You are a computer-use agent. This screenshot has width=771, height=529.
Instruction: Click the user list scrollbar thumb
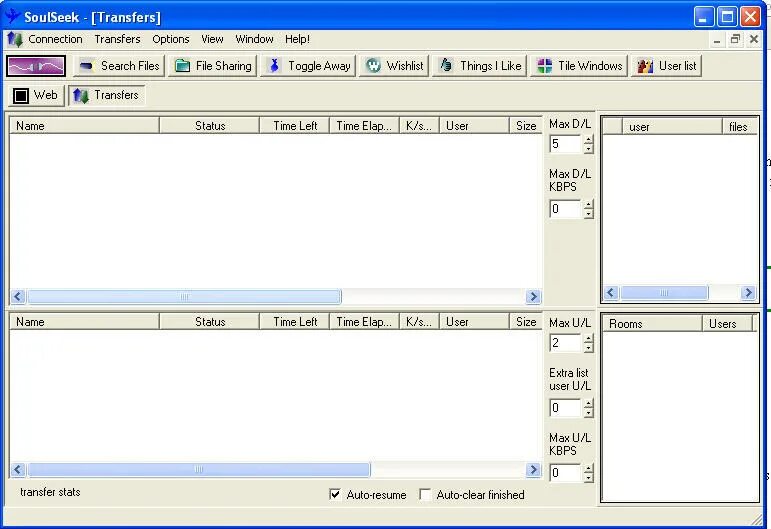(664, 293)
